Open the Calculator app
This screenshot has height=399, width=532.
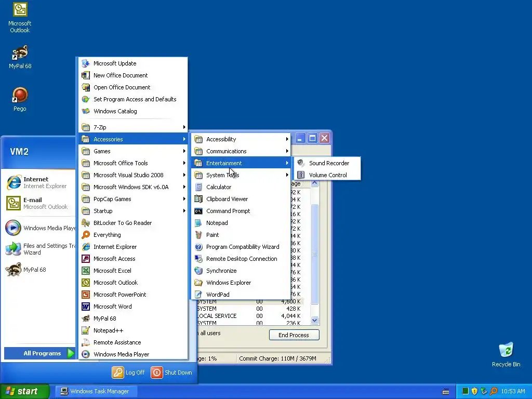point(241,187)
